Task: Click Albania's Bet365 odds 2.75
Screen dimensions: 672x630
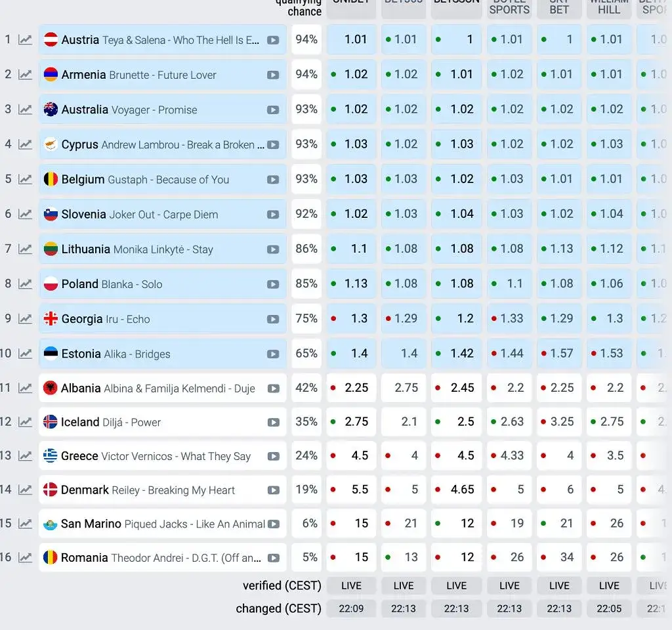Action: click(404, 388)
